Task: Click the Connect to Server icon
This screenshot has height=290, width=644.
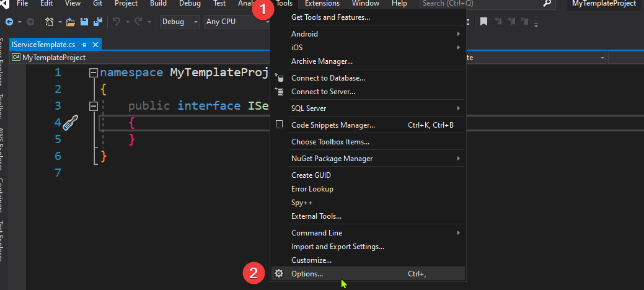Action: (x=279, y=92)
